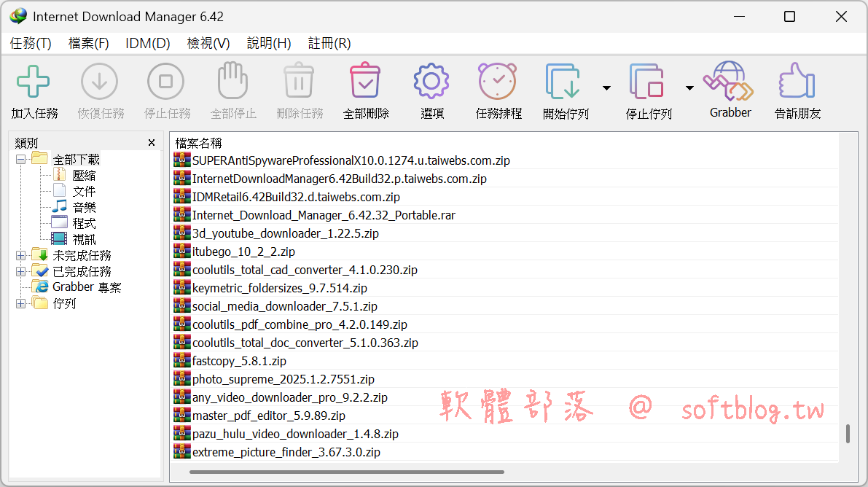
Task: Click the 恢復任務 resume download icon
Action: [100, 82]
